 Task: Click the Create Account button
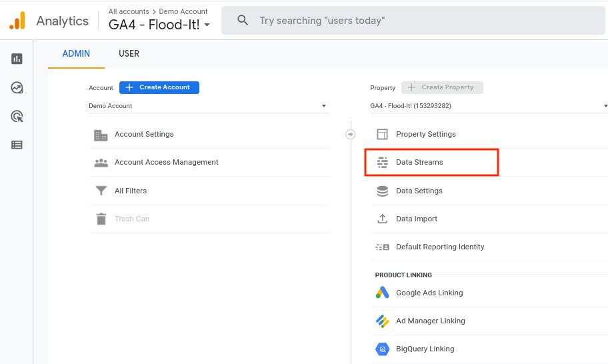point(159,87)
